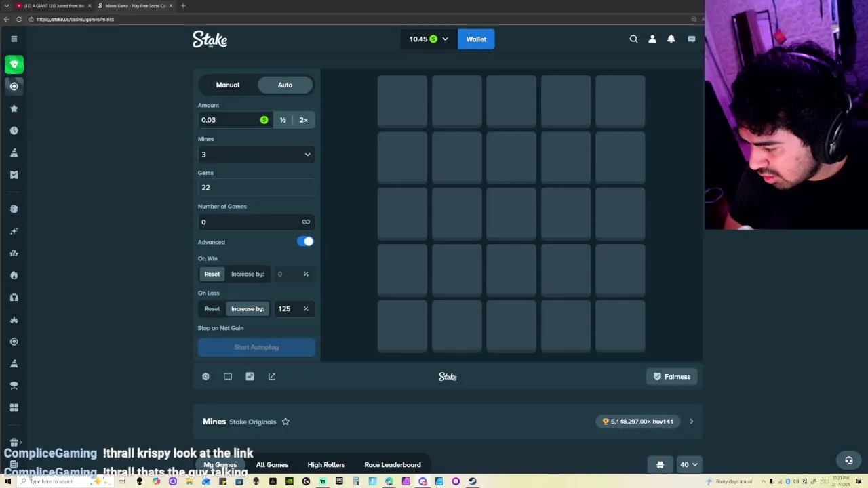
Task: Reload the browser page
Action: pos(19,19)
